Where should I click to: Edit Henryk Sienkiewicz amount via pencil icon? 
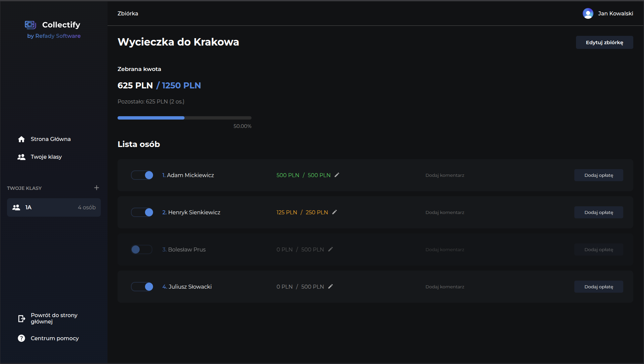click(335, 212)
